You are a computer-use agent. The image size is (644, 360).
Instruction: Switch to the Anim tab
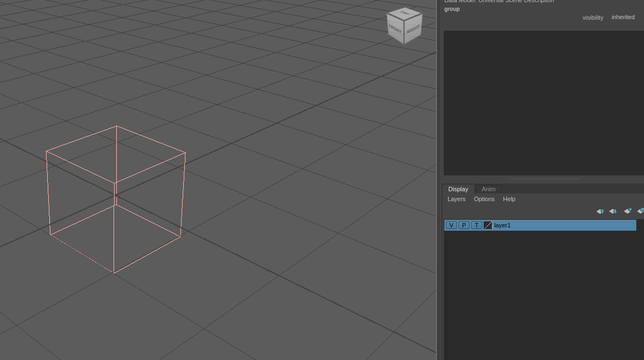(x=488, y=189)
